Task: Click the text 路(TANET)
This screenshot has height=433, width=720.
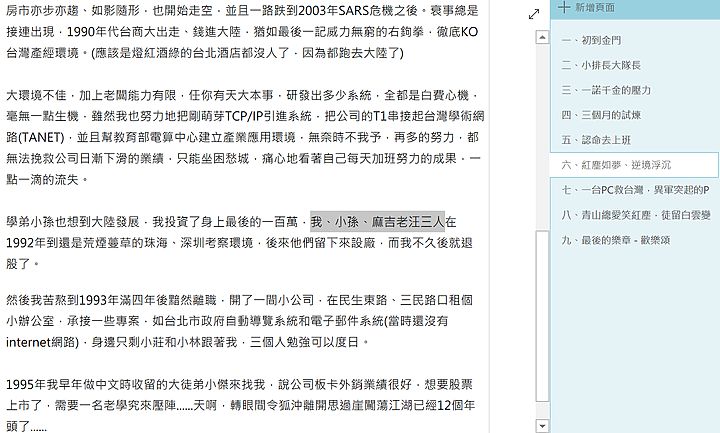Action: (x=35, y=137)
